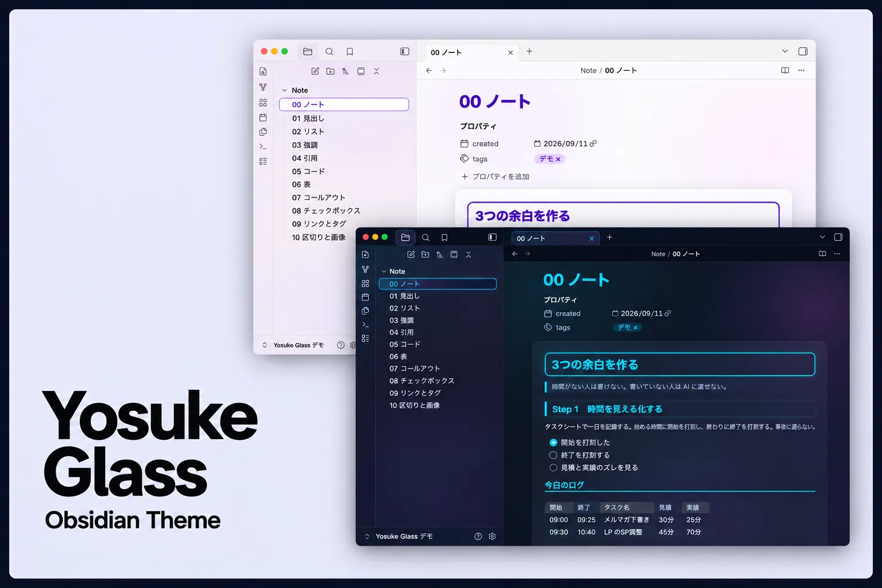Toggle right sidebar icon in dark window
882x588 pixels.
(838, 237)
